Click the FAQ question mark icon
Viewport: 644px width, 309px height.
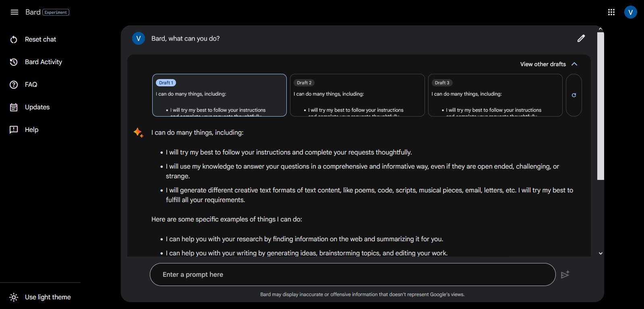pyautogui.click(x=14, y=85)
